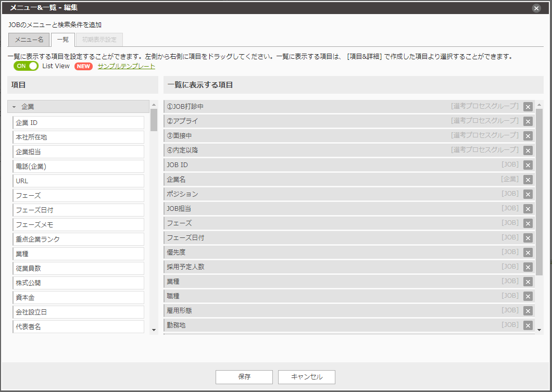Click the 企業 section chevron arrow

[14, 106]
